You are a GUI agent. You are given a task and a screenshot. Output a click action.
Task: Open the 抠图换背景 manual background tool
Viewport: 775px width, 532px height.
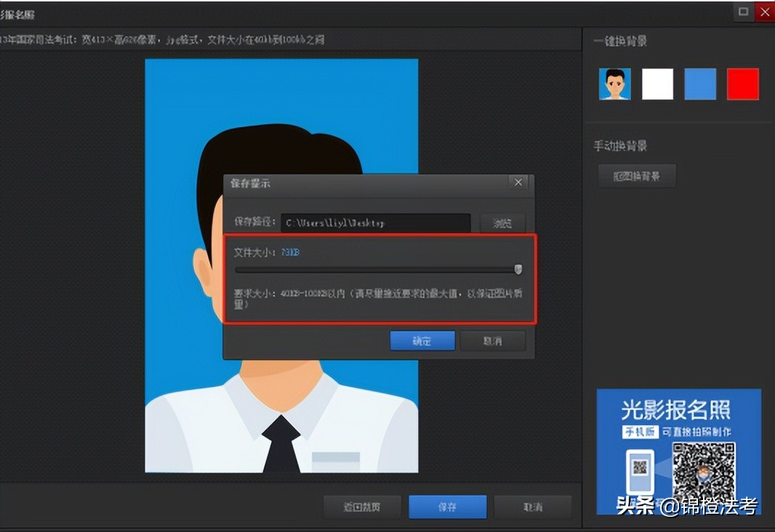coord(636,175)
